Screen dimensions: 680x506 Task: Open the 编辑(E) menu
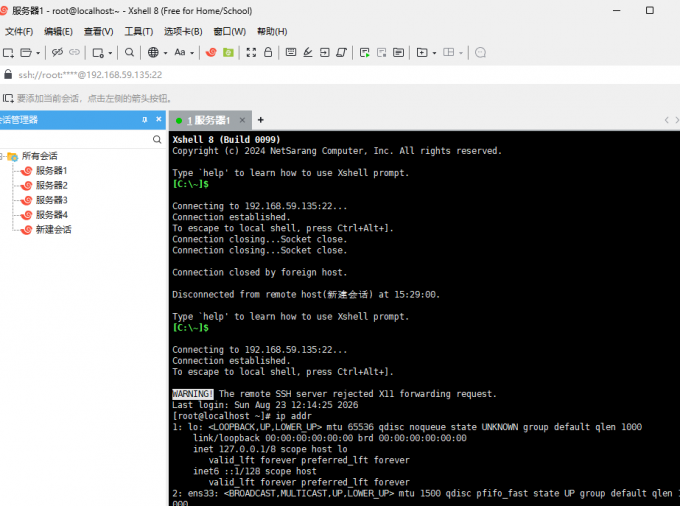pyautogui.click(x=58, y=32)
